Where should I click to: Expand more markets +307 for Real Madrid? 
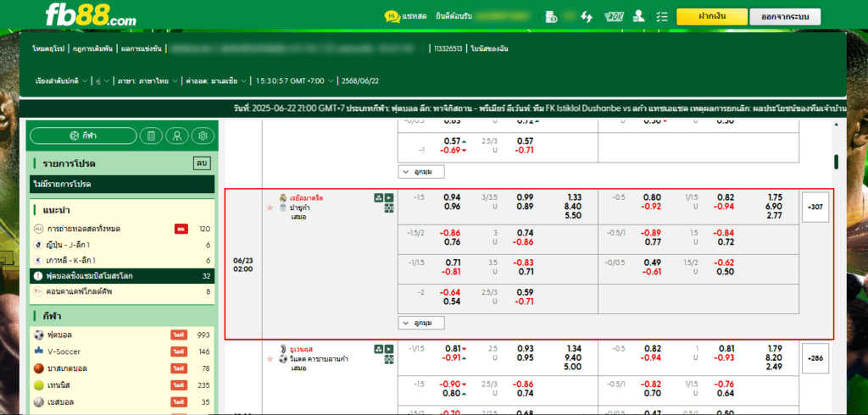[x=815, y=207]
